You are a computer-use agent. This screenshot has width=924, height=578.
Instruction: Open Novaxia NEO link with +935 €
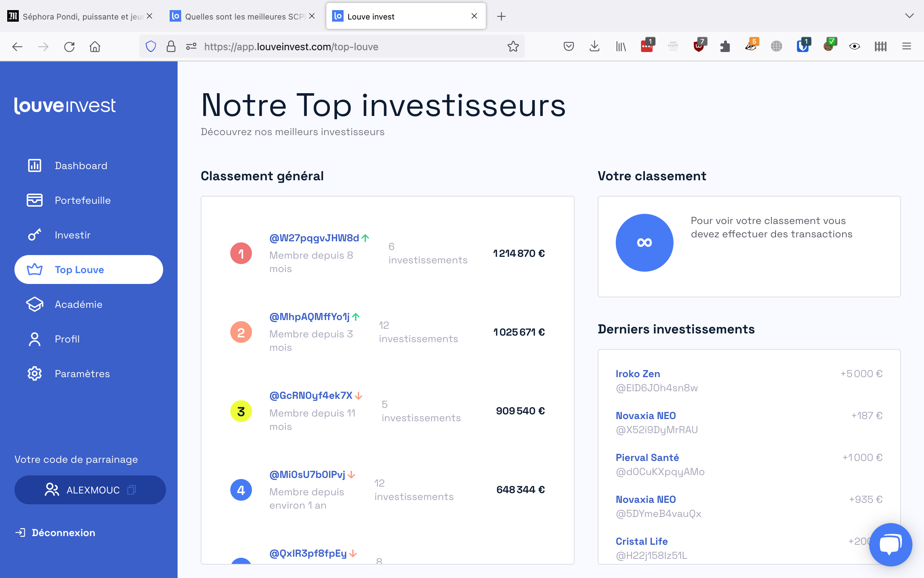tap(646, 499)
